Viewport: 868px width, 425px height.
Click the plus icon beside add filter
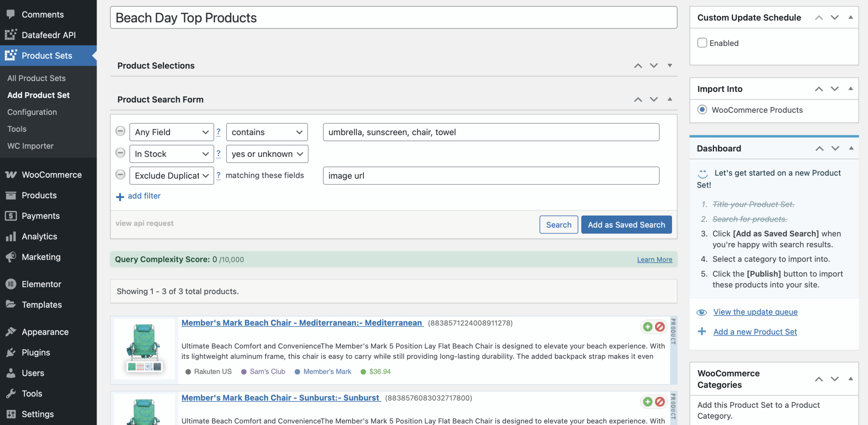(x=120, y=197)
